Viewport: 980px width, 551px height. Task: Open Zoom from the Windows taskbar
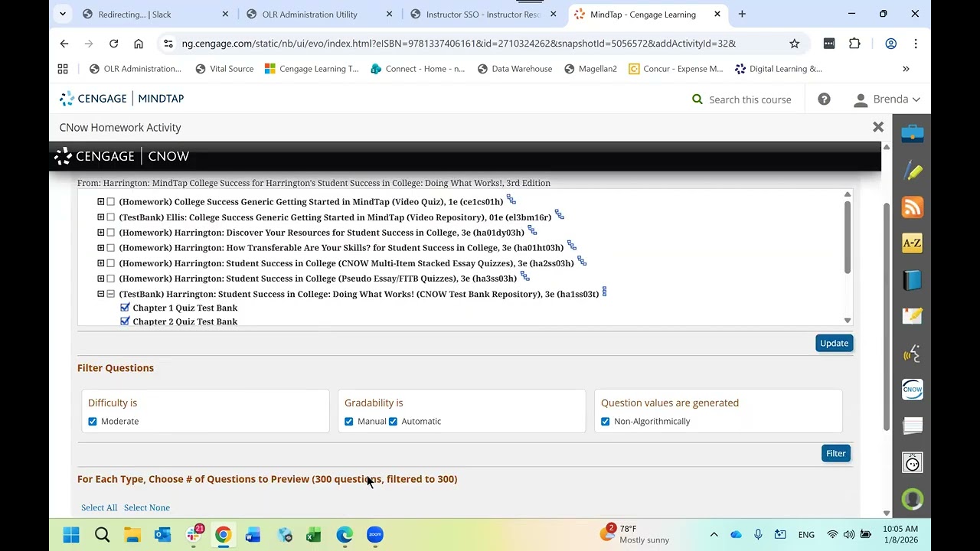(374, 534)
